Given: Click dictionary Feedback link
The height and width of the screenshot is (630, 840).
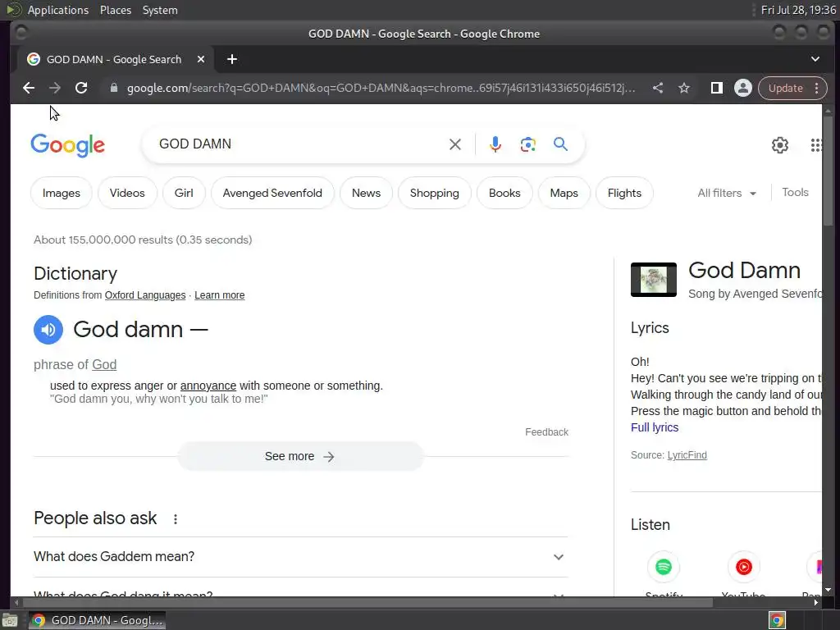Looking at the screenshot, I should click(546, 432).
